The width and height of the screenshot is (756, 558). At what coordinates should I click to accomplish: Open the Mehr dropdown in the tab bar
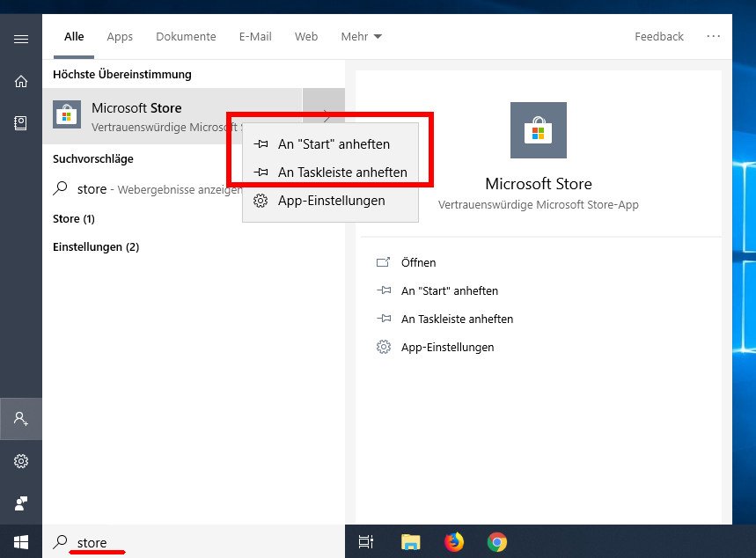click(x=360, y=36)
